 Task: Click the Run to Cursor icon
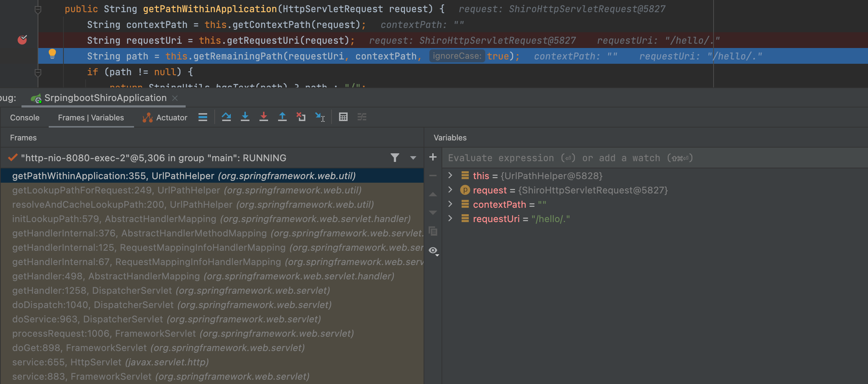click(320, 117)
